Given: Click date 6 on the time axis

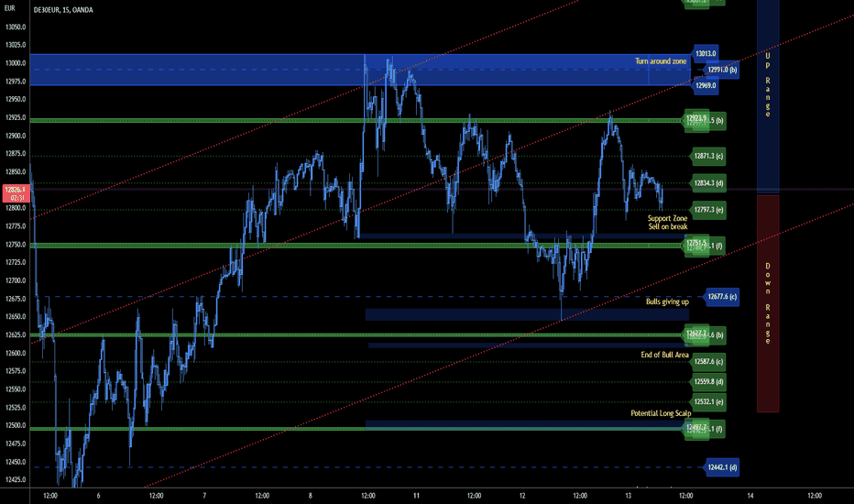Looking at the screenshot, I should (x=99, y=496).
